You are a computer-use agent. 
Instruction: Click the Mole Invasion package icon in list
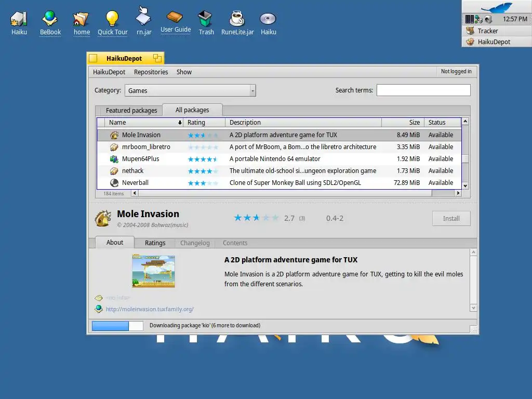click(114, 135)
